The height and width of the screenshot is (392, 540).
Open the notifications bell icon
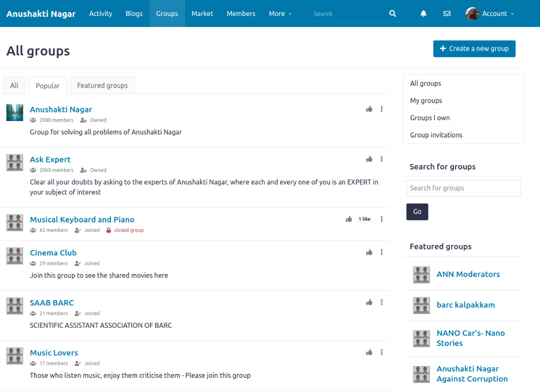point(423,13)
